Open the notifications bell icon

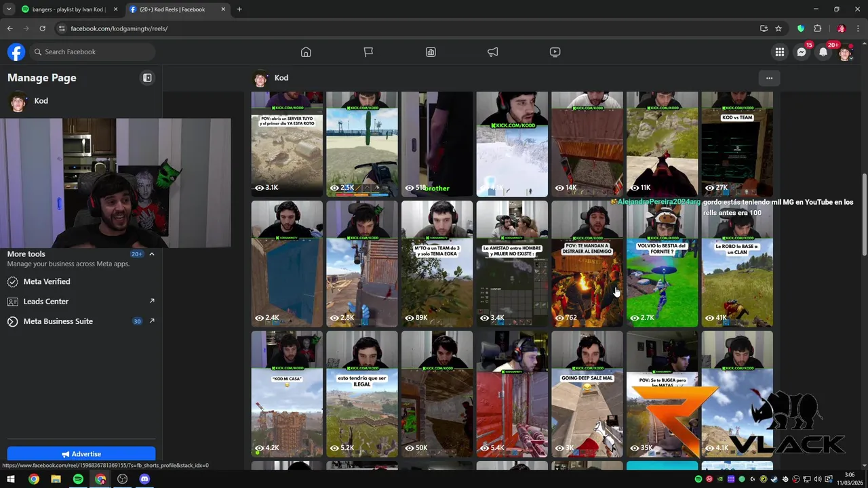pos(823,52)
